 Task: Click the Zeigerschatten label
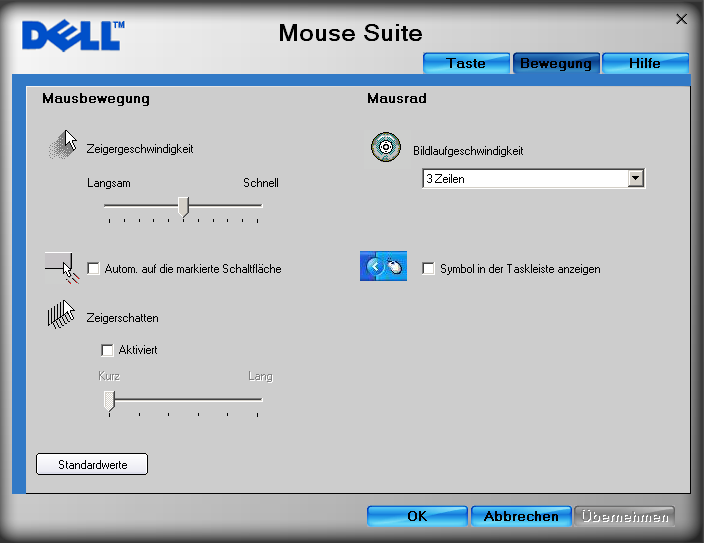point(123,318)
